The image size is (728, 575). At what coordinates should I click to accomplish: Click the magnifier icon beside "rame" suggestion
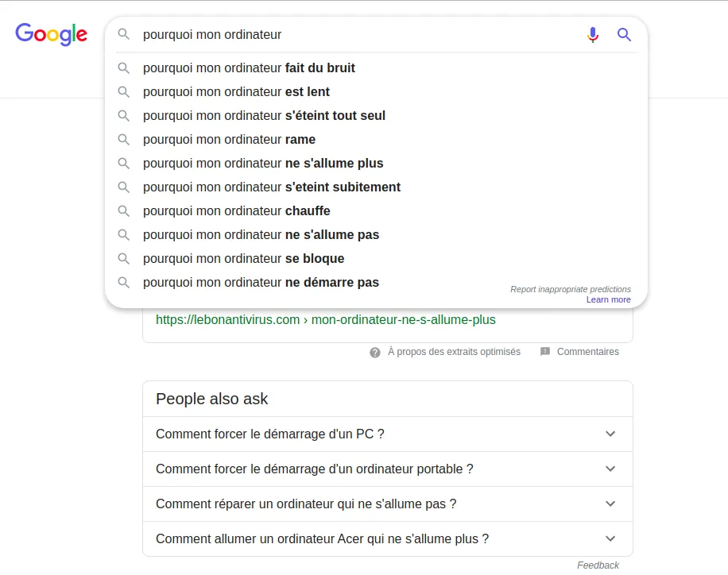[x=123, y=140]
